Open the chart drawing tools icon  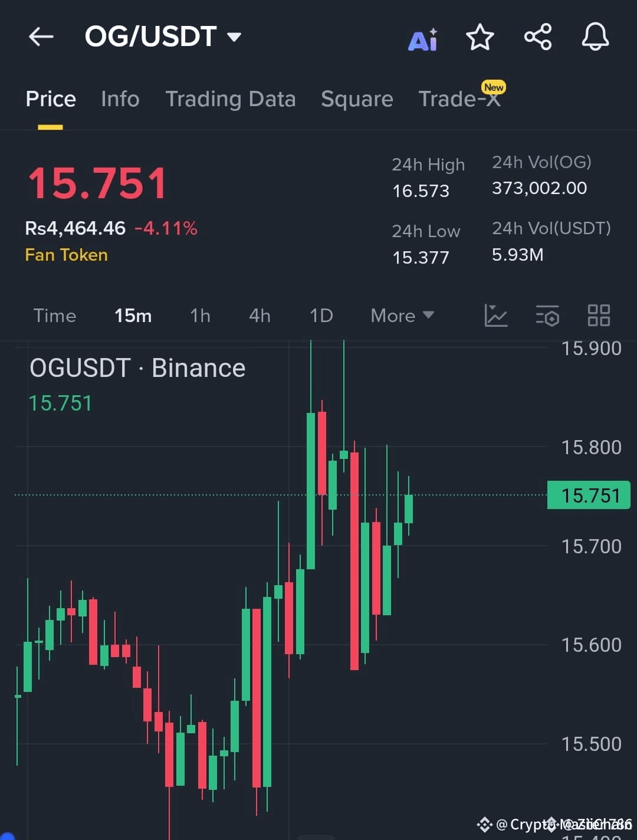click(495, 315)
